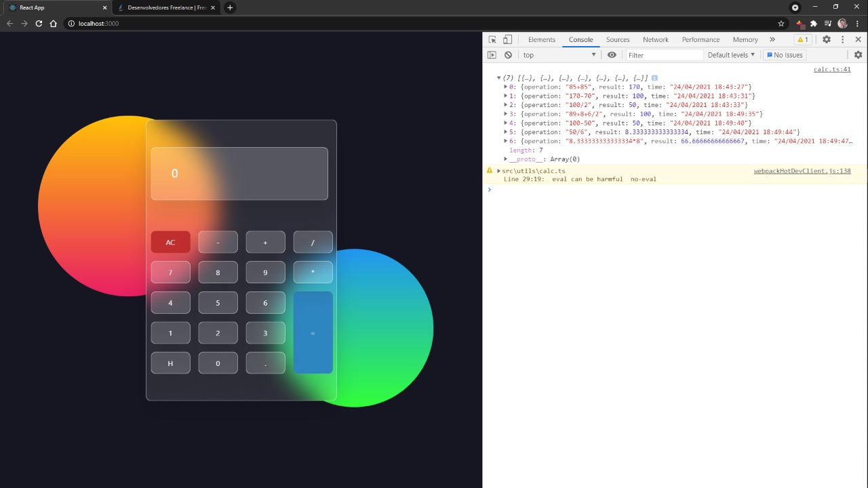This screenshot has height=488, width=868.
Task: Toggle the No Issues indicator
Action: click(785, 55)
